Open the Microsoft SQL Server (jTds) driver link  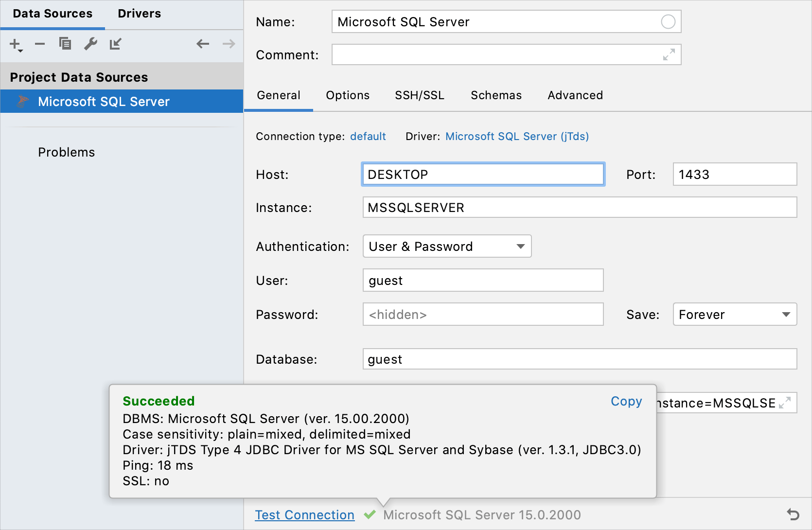coord(516,136)
